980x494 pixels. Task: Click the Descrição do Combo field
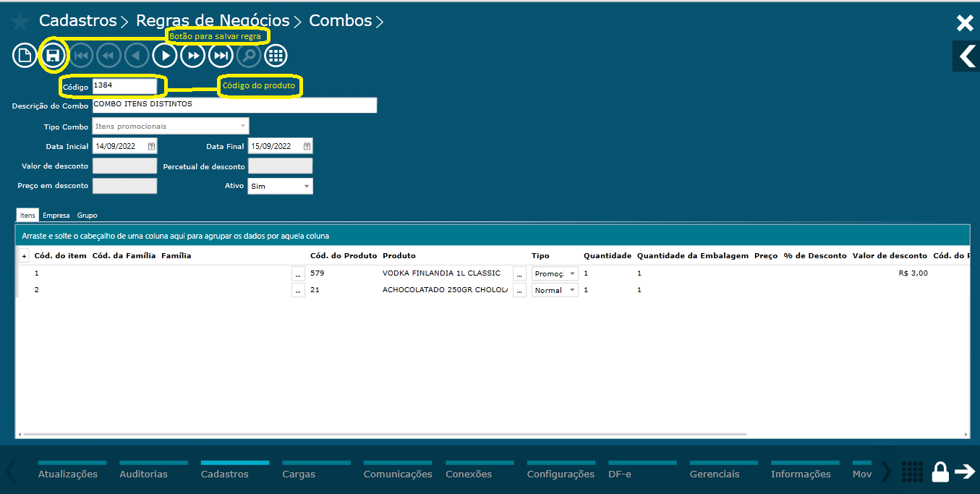[234, 105]
